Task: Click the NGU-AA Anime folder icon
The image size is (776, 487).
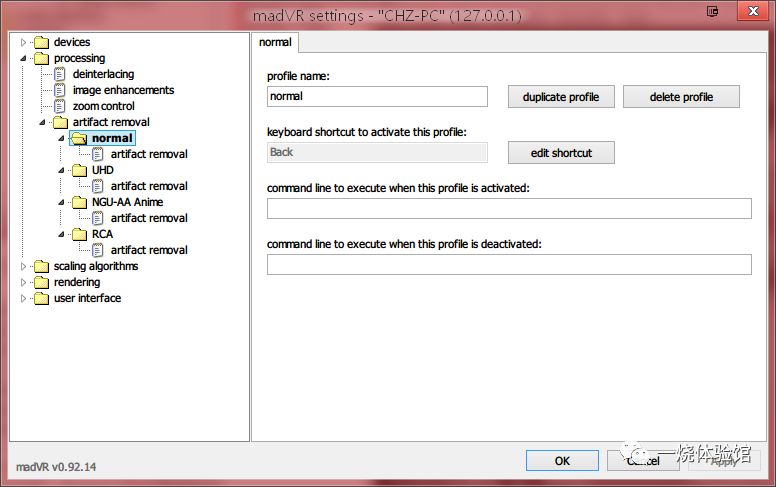Action: click(79, 202)
